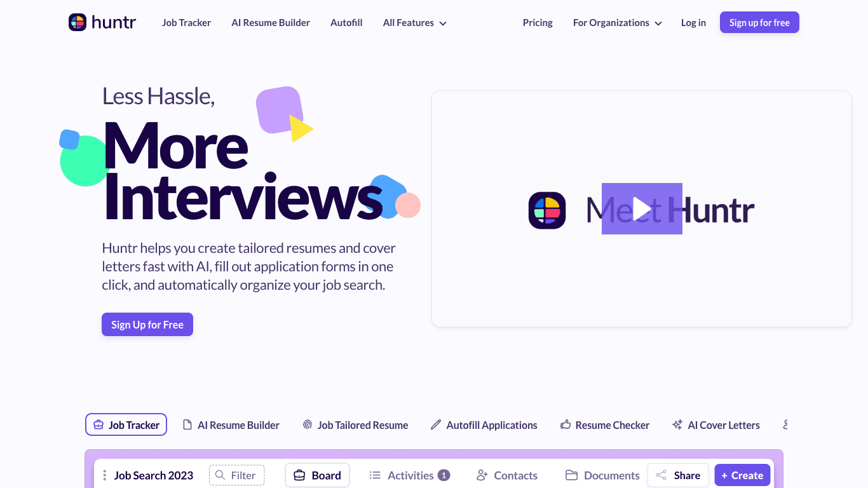The width and height of the screenshot is (868, 488).
Task: Click the Sign Up for Free hero button
Action: [x=147, y=325]
